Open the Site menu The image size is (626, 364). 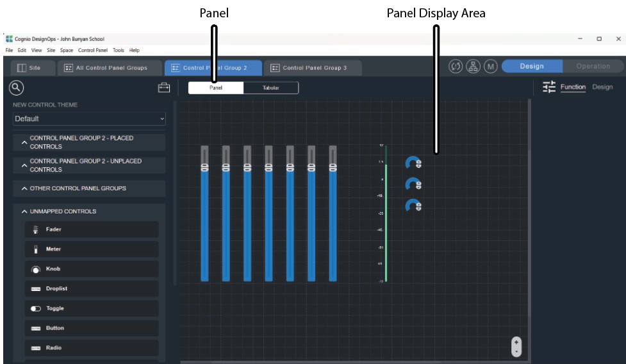pyautogui.click(x=51, y=50)
